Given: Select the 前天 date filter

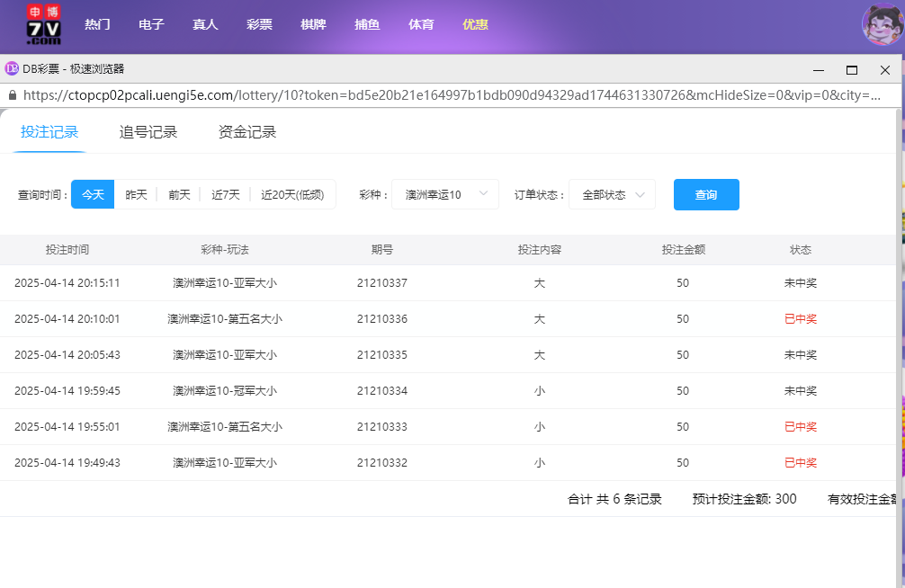Looking at the screenshot, I should tap(179, 193).
